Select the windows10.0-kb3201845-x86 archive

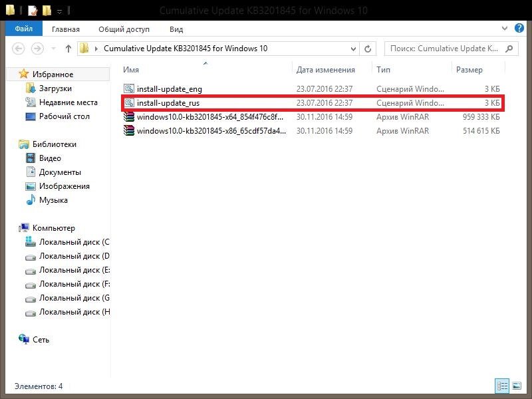pos(312,130)
